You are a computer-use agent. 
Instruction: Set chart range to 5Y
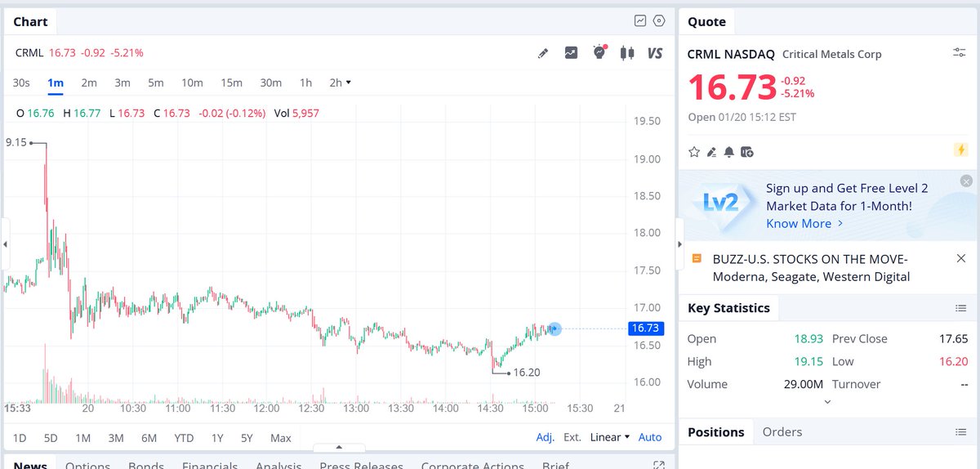tap(247, 438)
